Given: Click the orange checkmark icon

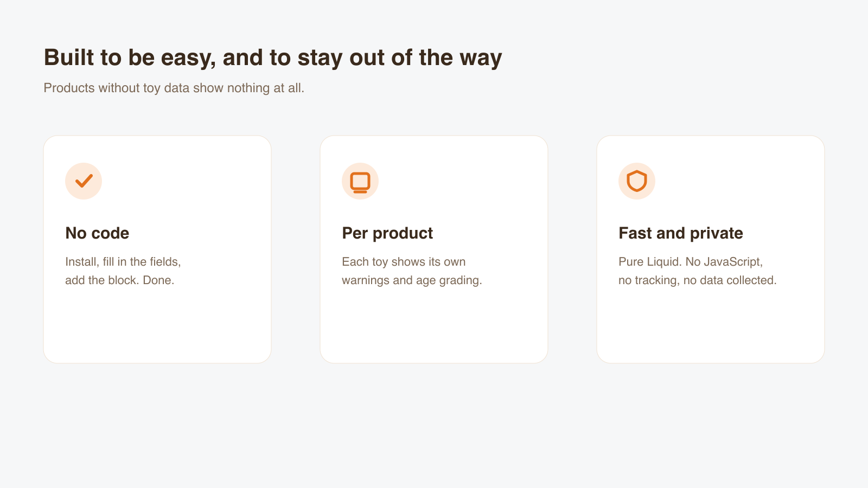Looking at the screenshot, I should click(x=84, y=181).
